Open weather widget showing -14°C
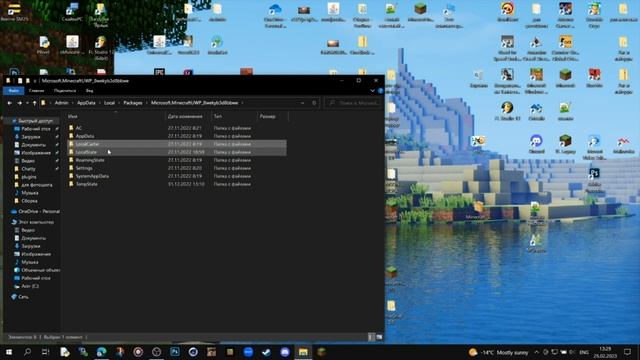640x360 pixels. point(498,352)
